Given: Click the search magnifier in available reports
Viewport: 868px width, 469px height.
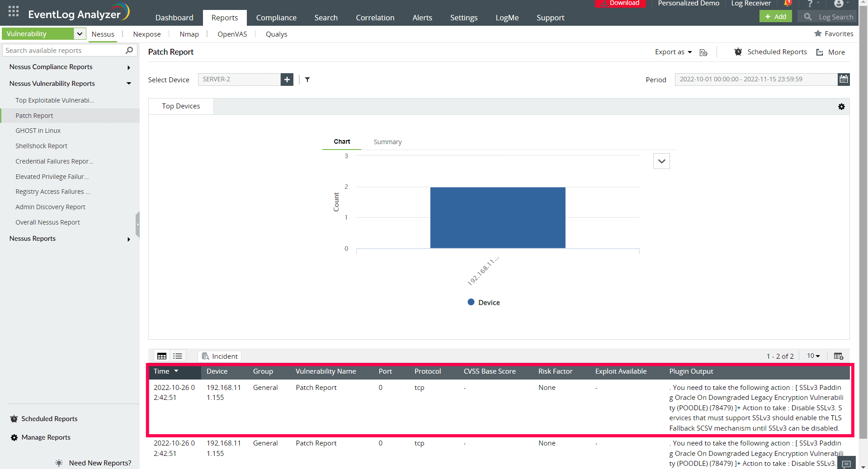Looking at the screenshot, I should (129, 50).
